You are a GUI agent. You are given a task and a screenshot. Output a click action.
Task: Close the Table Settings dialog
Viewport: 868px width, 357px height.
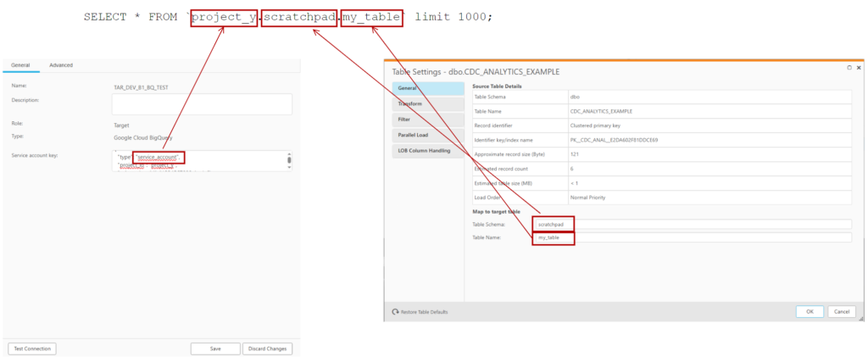coord(859,66)
